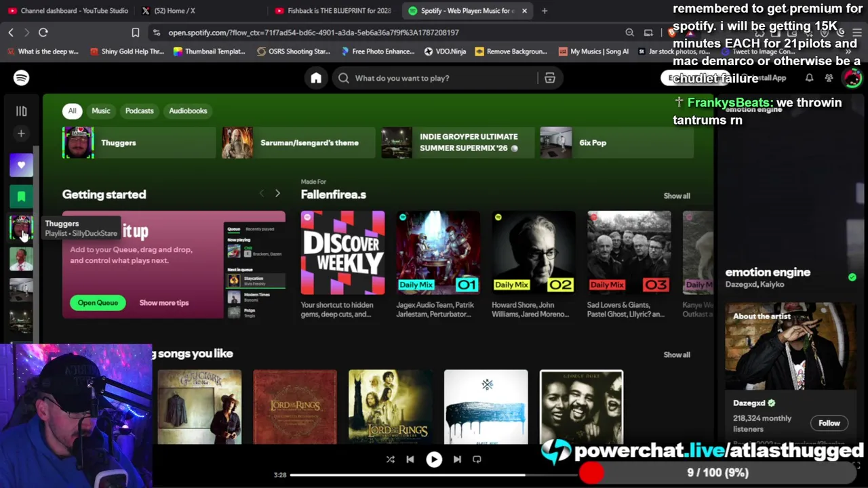
Task: Open 'Shiny Gold Help Thr...' bookmark
Action: tap(127, 52)
